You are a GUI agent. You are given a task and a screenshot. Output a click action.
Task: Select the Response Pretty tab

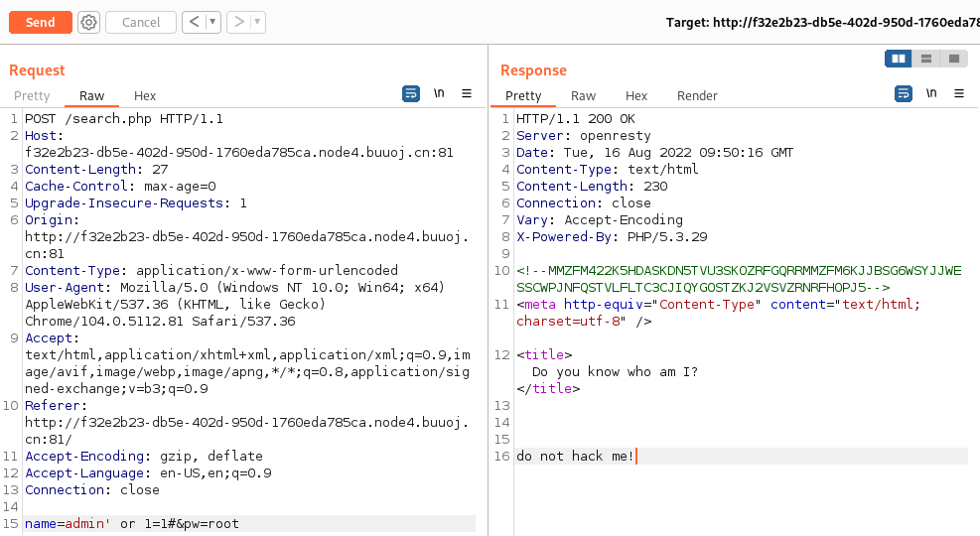(x=522, y=95)
